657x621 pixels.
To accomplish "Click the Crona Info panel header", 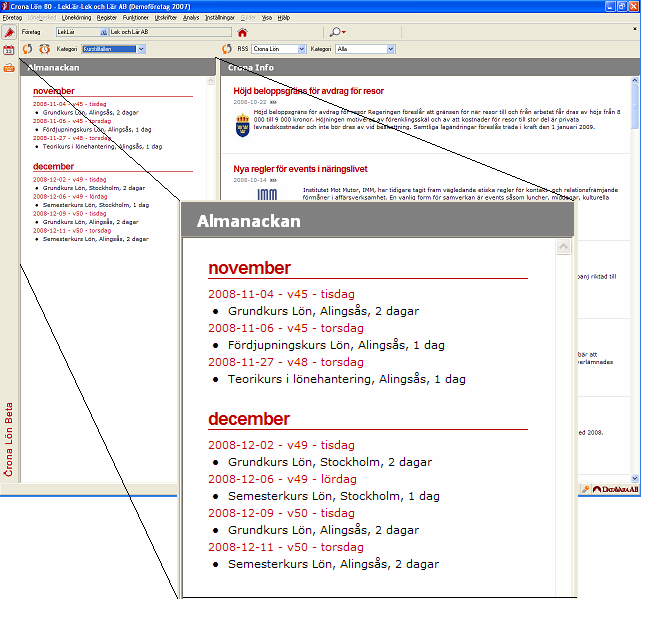I will pyautogui.click(x=430, y=67).
